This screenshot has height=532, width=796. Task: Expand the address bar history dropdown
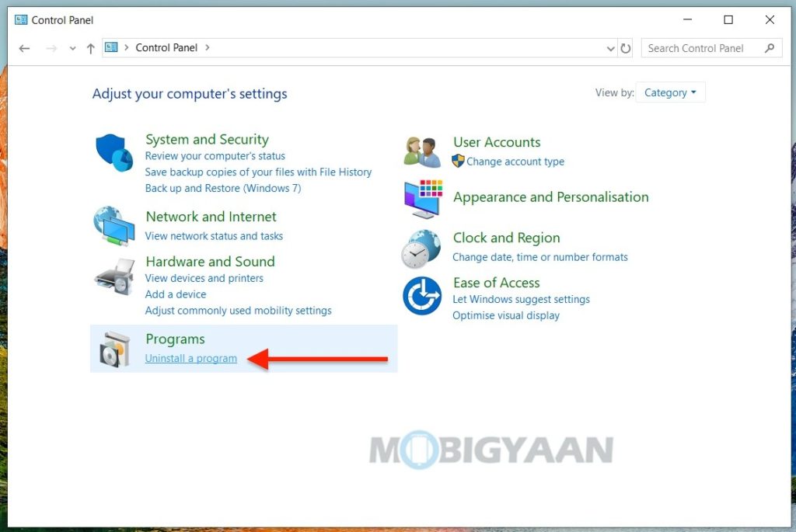tap(611, 47)
